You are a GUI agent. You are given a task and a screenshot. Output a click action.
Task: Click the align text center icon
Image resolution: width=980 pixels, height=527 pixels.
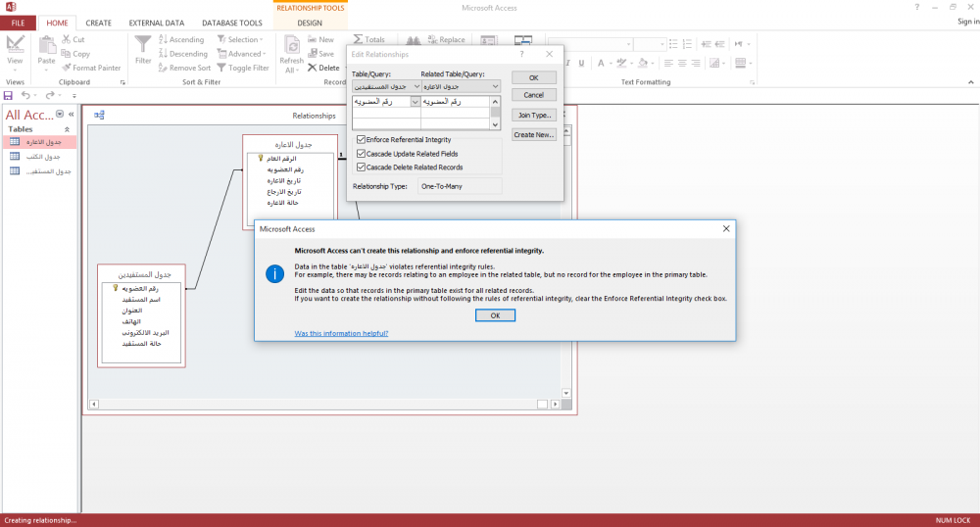682,63
